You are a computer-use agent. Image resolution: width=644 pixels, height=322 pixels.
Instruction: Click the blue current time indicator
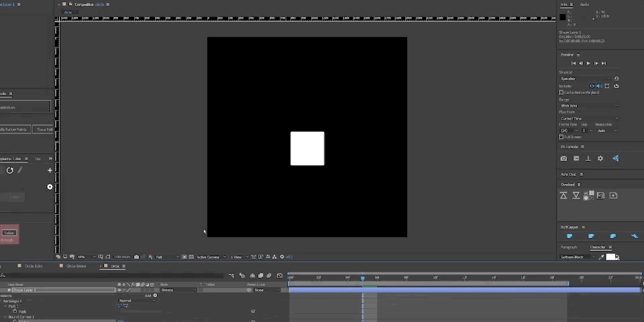[x=362, y=278]
